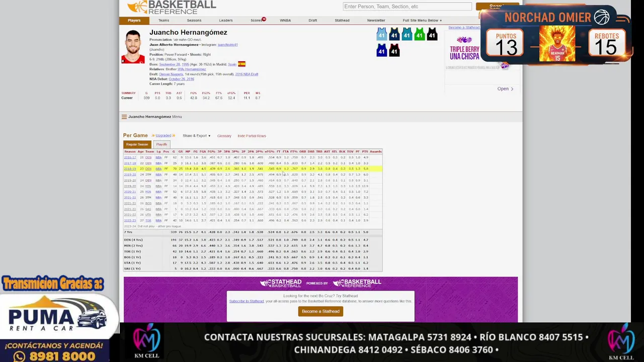Open the Stathead menu item
The width and height of the screenshot is (644, 362).
pyautogui.click(x=342, y=21)
